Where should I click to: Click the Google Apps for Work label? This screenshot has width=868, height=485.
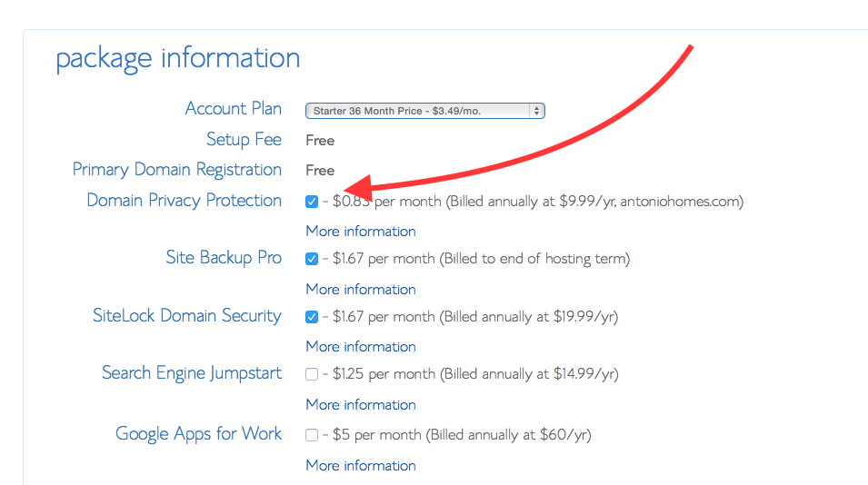coord(198,434)
